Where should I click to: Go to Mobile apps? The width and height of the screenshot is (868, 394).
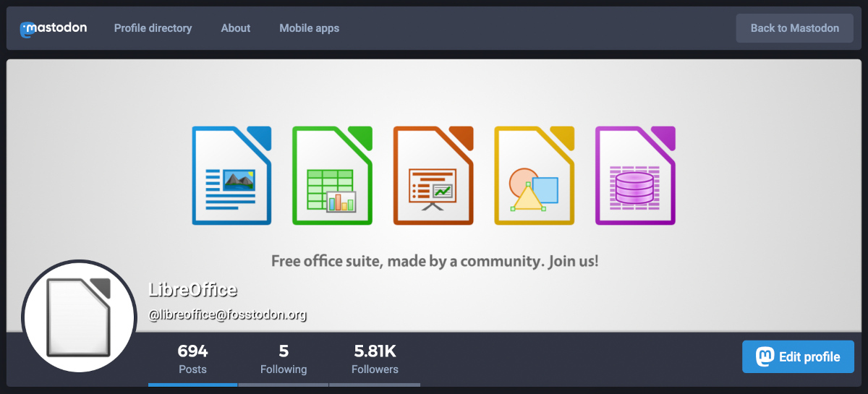pyautogui.click(x=310, y=28)
